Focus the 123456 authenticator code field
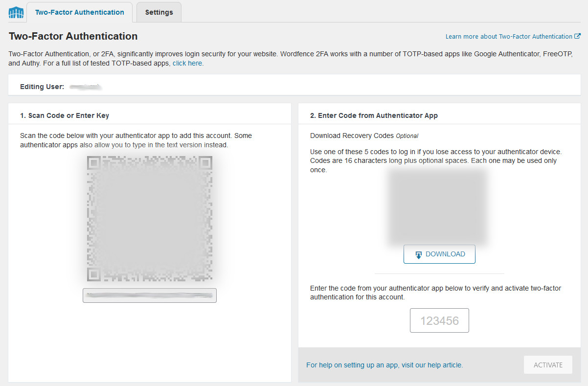 (439, 320)
